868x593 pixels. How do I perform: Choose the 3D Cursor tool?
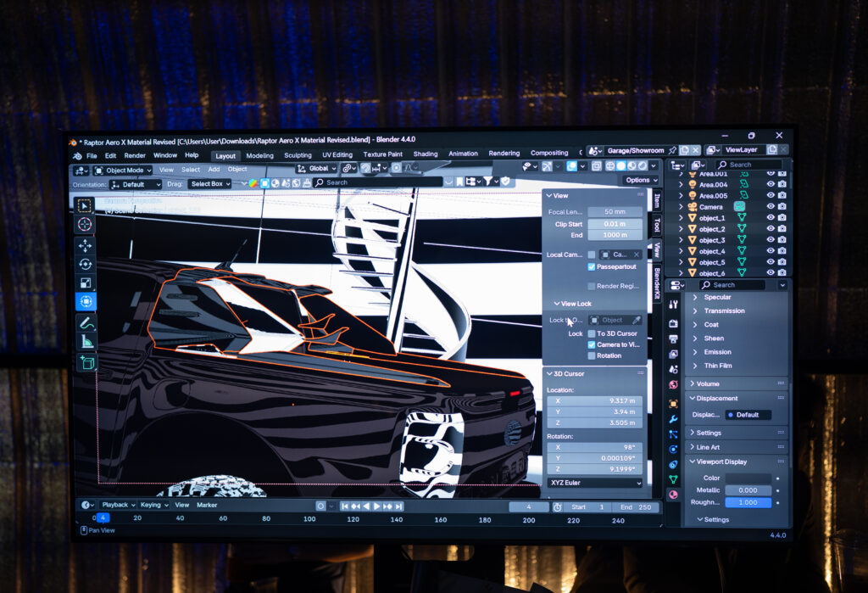85,224
